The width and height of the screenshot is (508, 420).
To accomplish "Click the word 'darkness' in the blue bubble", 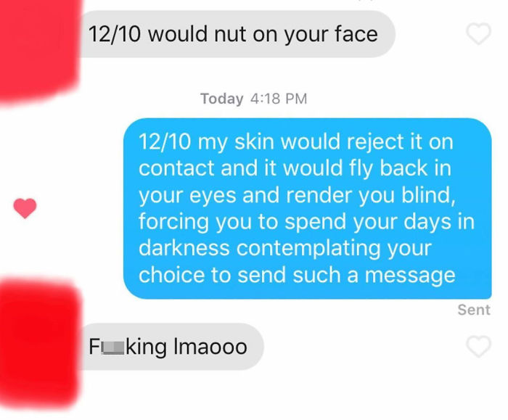I will click(x=184, y=248).
